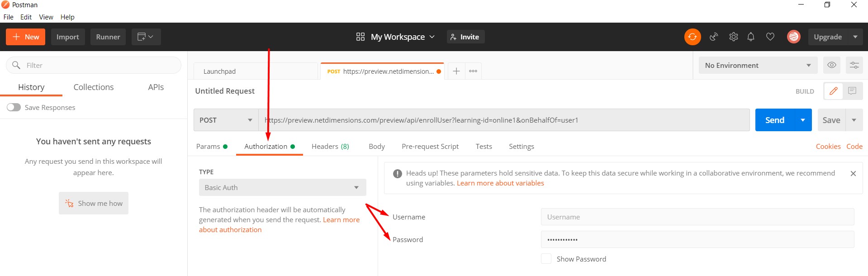Open the Help menu
Screen dimensions: 868x276
tap(67, 17)
